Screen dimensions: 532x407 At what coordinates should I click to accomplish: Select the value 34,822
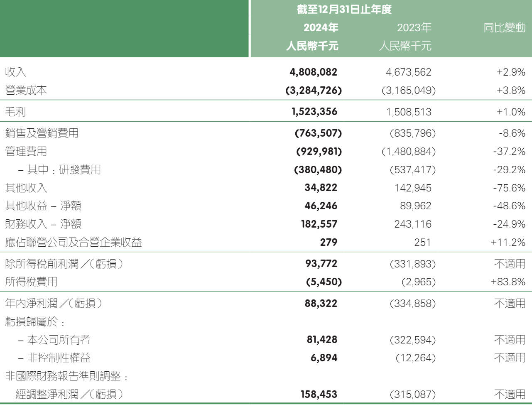[x=321, y=188]
